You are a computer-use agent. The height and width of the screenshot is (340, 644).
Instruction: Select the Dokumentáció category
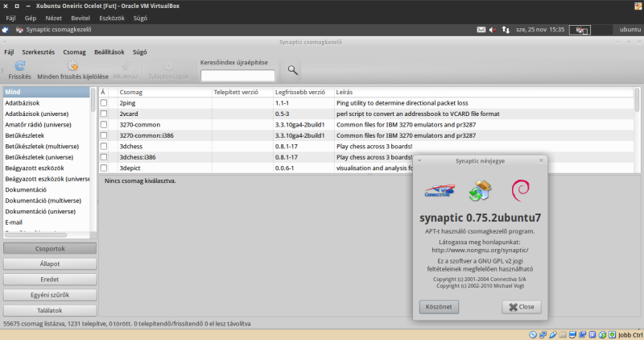tap(47, 189)
